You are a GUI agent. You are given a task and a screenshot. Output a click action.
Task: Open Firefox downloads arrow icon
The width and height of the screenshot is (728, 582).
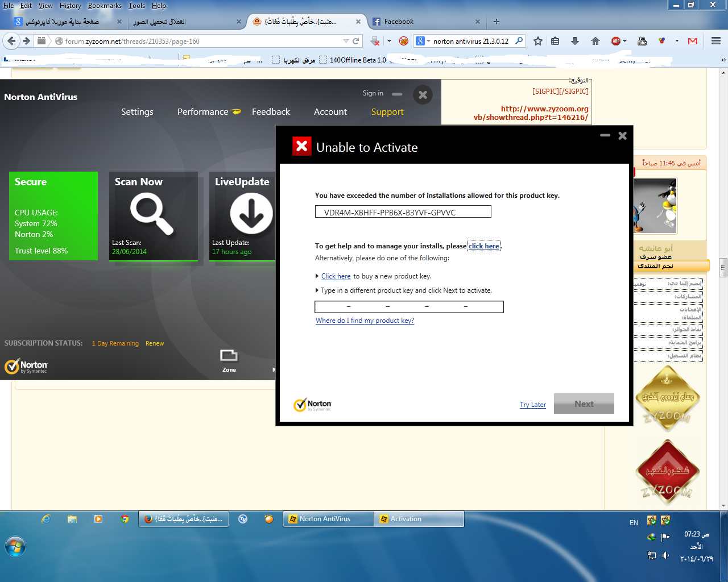click(575, 41)
